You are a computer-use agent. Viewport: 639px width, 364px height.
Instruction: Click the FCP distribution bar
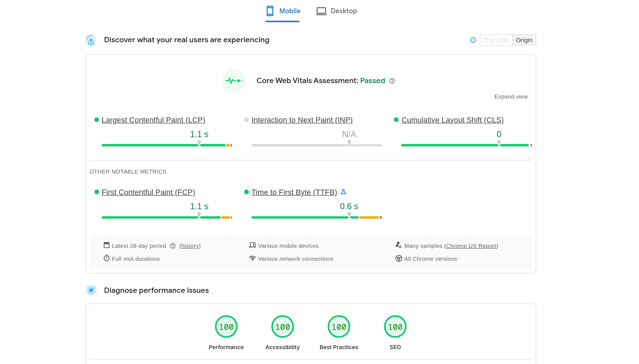167,217
